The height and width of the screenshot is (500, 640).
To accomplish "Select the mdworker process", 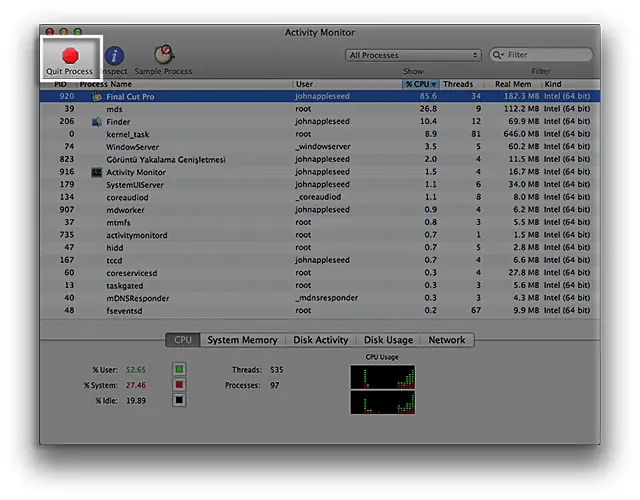I will (x=125, y=210).
